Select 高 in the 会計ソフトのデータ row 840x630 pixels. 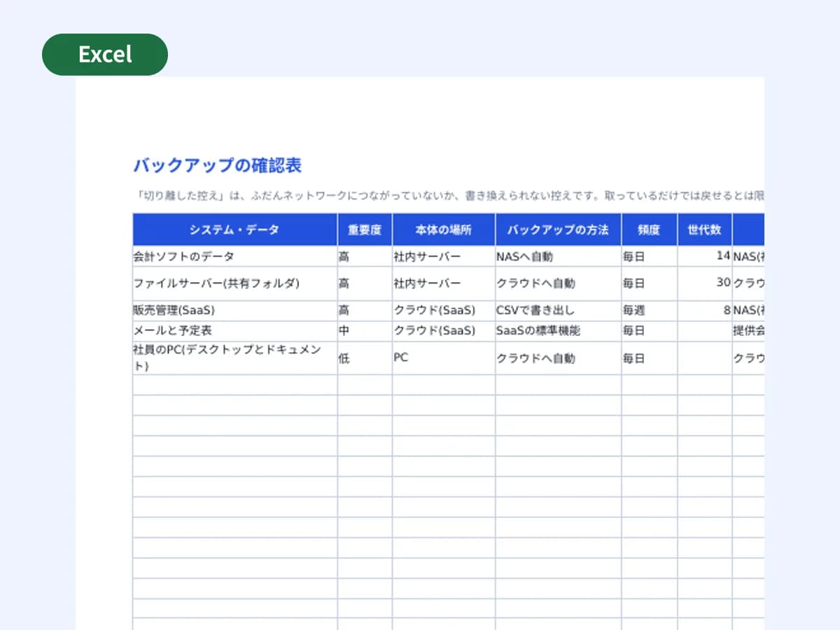[365, 256]
